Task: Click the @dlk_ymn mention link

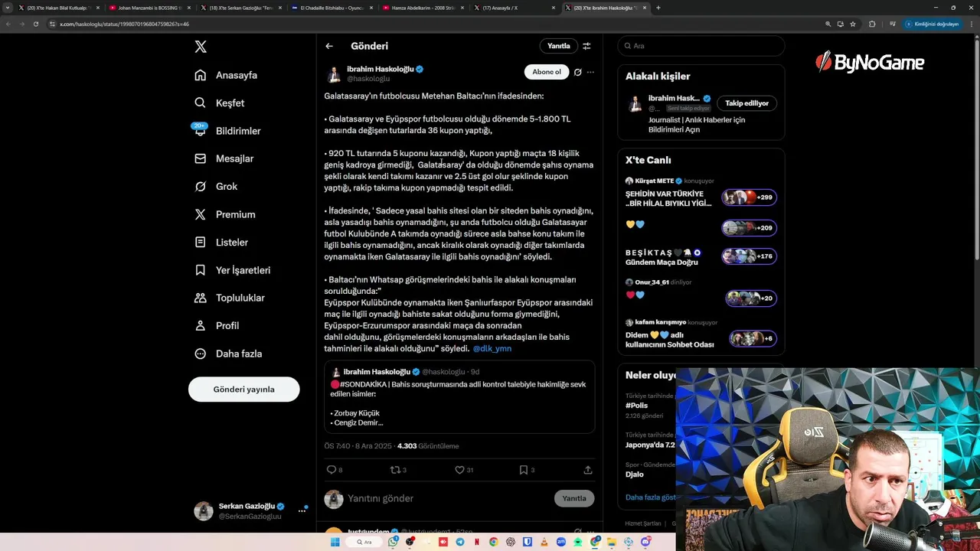Action: tap(492, 348)
